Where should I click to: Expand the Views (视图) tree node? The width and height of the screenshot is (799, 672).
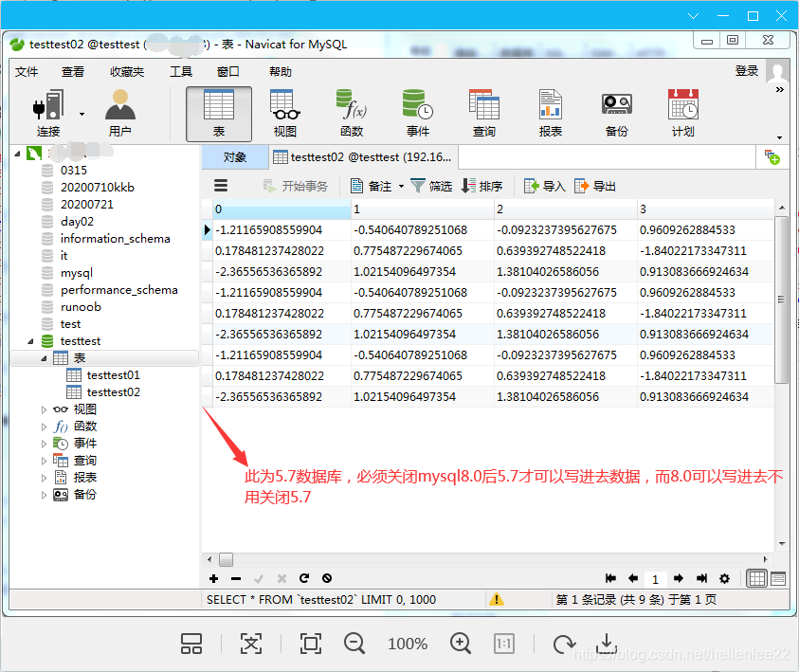[44, 409]
